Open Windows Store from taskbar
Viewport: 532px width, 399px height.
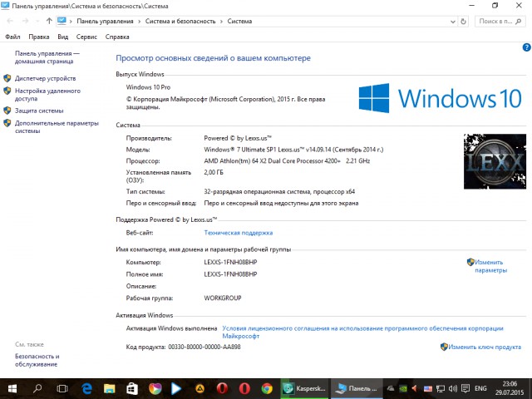[x=132, y=389]
